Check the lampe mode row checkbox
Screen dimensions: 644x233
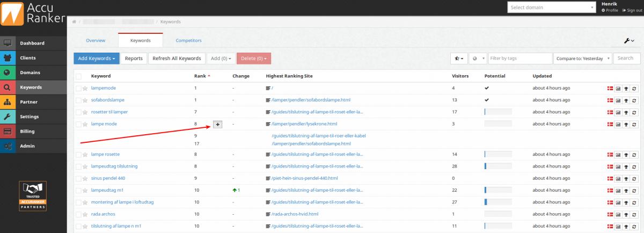(x=78, y=124)
